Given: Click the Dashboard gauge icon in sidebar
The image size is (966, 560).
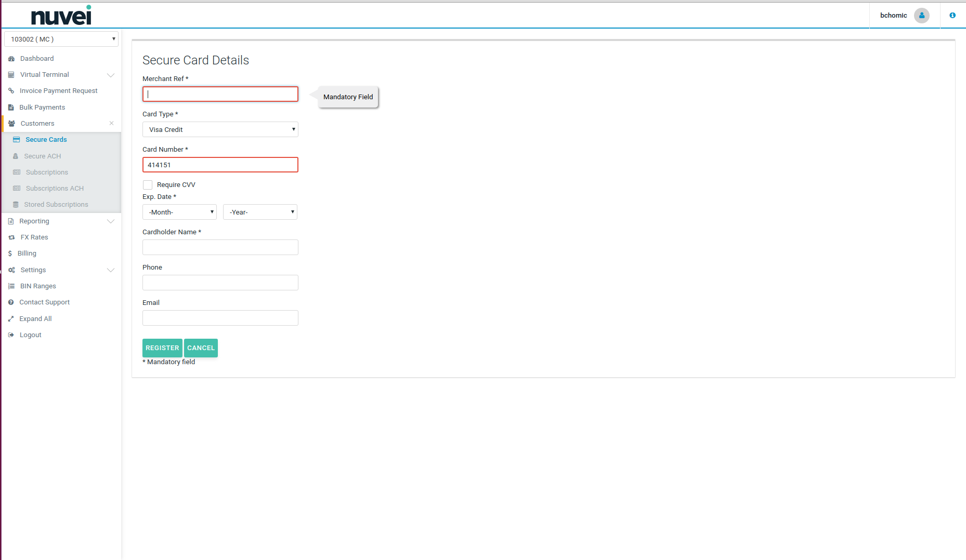Looking at the screenshot, I should coord(11,59).
